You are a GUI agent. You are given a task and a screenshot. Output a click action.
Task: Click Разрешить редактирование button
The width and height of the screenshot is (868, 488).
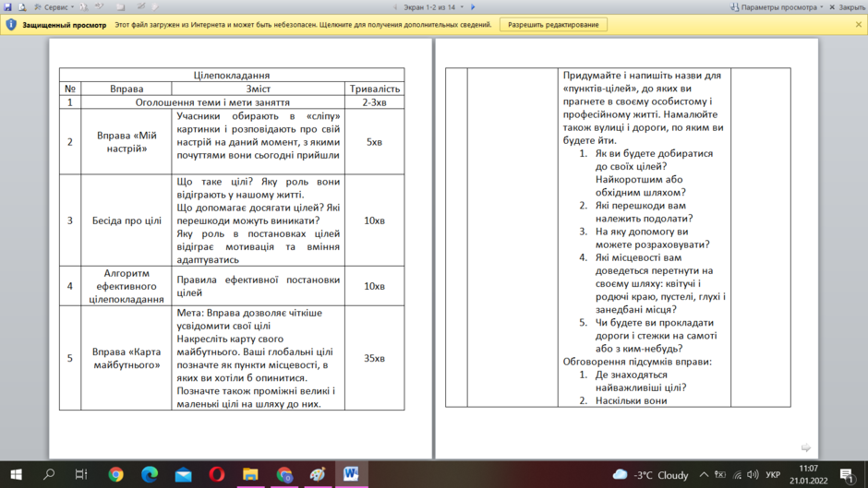click(553, 25)
